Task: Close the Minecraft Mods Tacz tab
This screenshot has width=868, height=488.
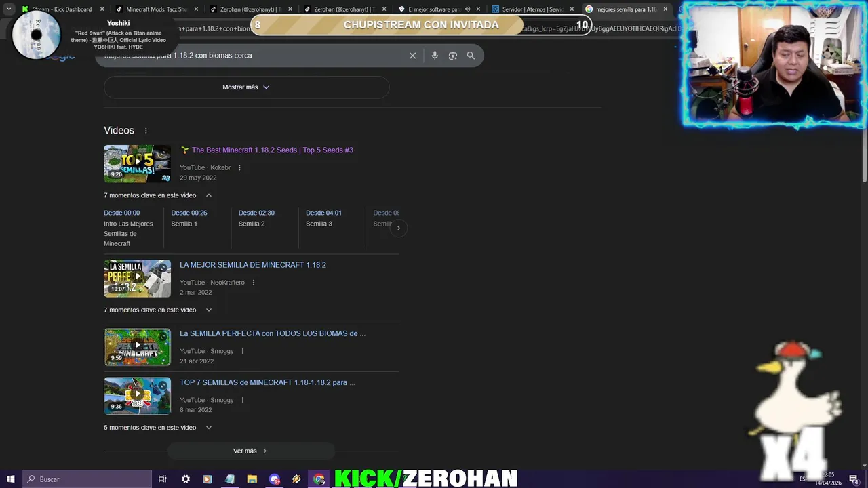Action: [x=196, y=9]
